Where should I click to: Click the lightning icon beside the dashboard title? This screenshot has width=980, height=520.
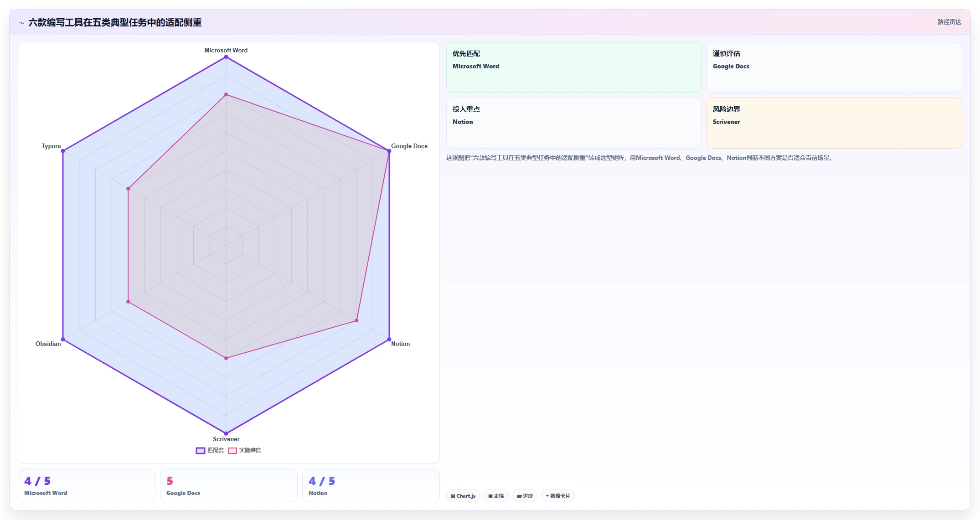21,23
